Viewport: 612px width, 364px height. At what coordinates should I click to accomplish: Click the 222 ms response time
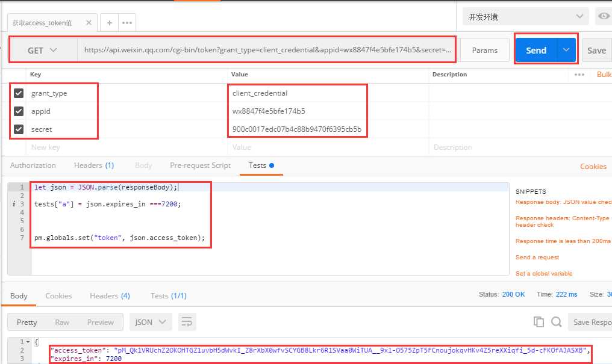coord(566,294)
